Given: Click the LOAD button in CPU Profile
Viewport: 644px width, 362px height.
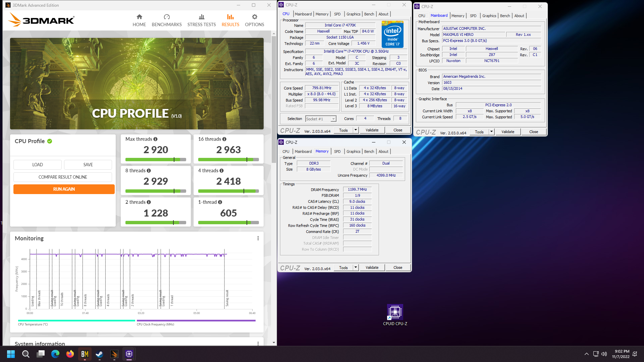Looking at the screenshot, I should (x=38, y=165).
